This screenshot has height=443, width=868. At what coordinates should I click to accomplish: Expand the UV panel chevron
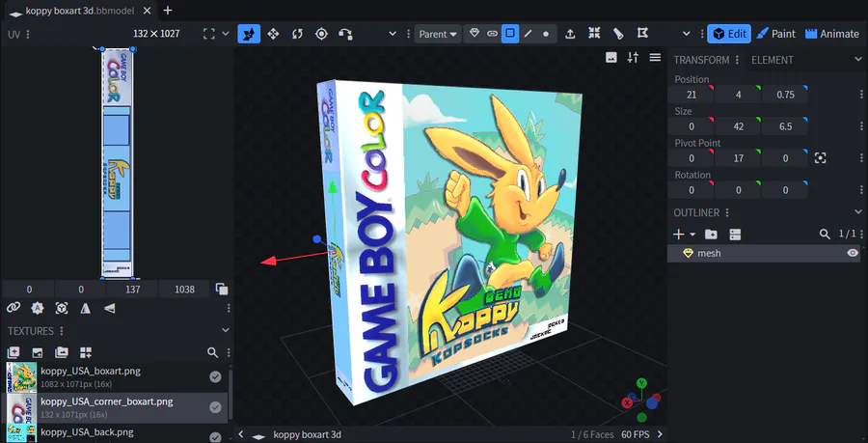coord(226,34)
